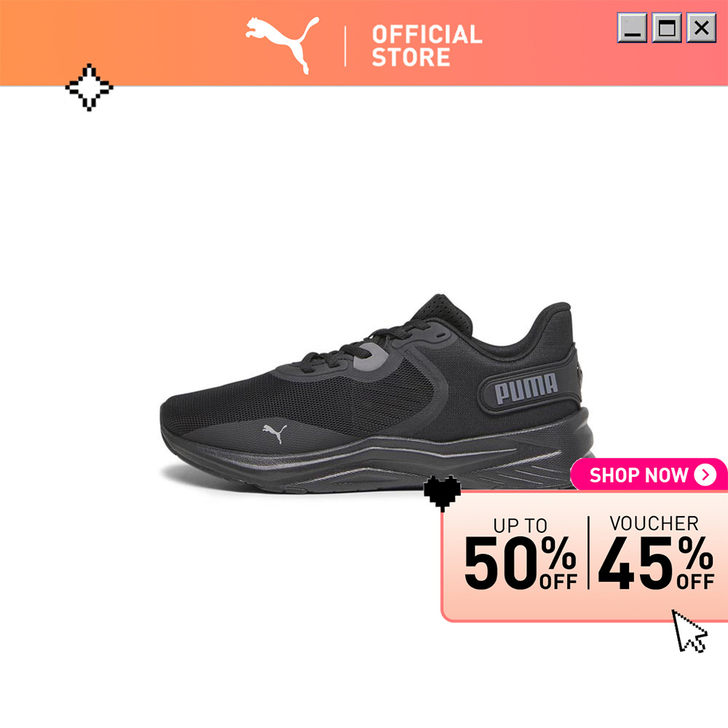Click the white Puma cat logo in header
This screenshot has width=728, height=728.
pyautogui.click(x=282, y=45)
